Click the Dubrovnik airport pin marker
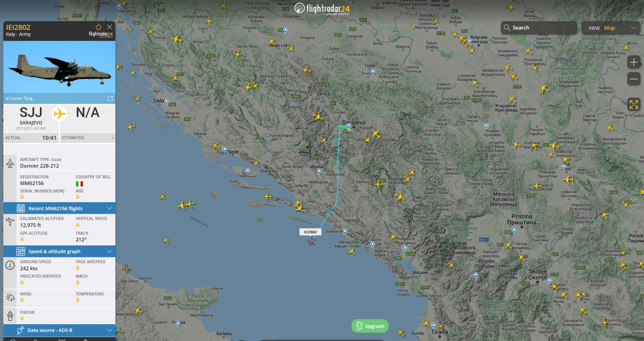644x341 pixels. [345, 231]
